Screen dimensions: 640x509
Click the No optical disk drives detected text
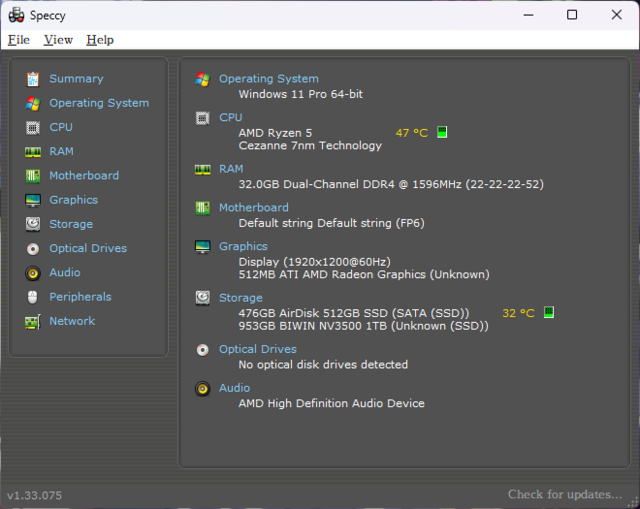(323, 365)
